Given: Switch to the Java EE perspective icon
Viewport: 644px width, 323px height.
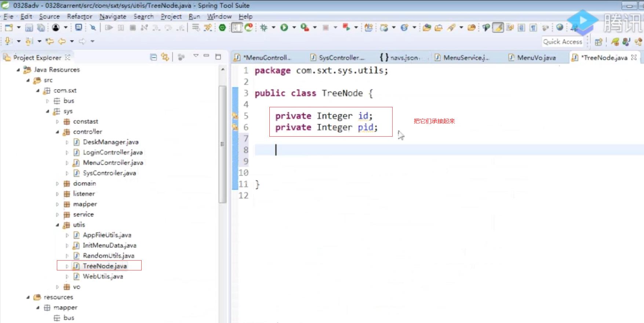Looking at the screenshot, I should 626,42.
